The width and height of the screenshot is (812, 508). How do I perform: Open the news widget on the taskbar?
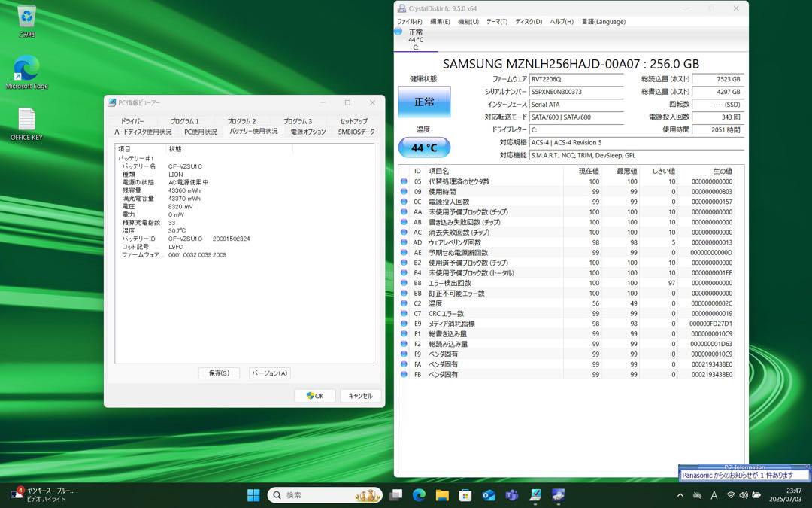point(44,495)
